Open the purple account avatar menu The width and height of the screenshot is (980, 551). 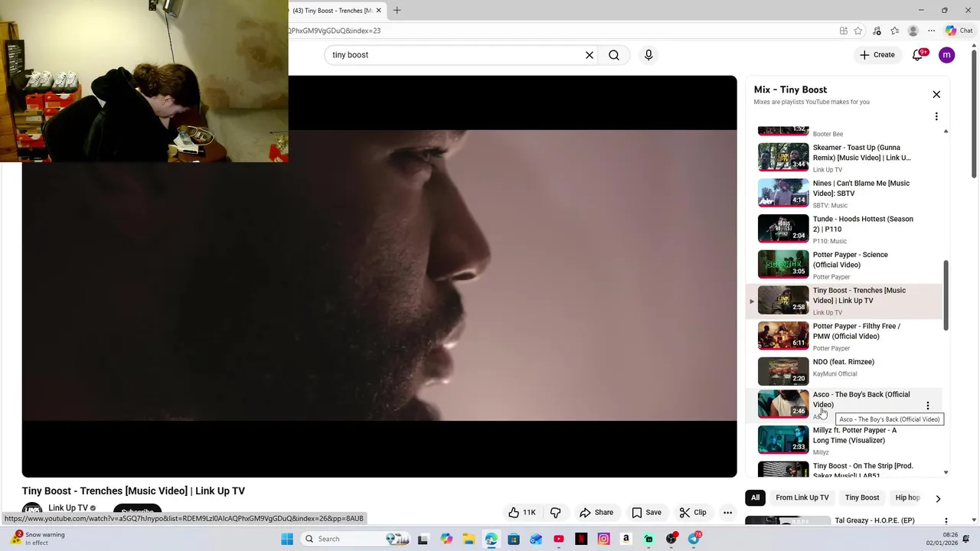(947, 55)
